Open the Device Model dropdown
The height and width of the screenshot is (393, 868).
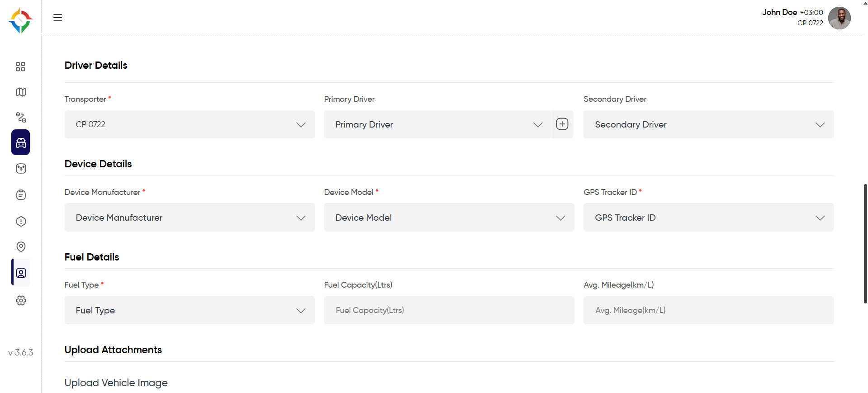click(449, 218)
